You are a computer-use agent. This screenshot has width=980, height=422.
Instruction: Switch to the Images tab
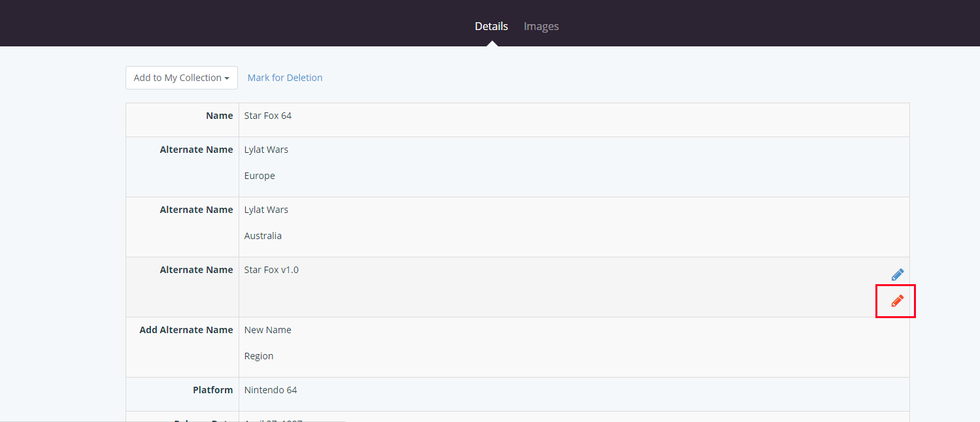pos(541,26)
